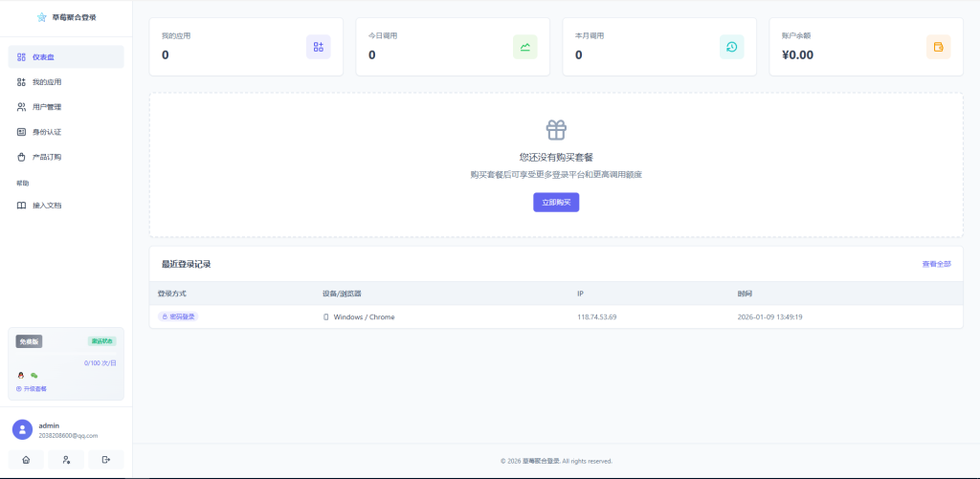Click the green chart icon on 今日调用 card
The height and width of the screenshot is (479, 980).
coord(525,47)
